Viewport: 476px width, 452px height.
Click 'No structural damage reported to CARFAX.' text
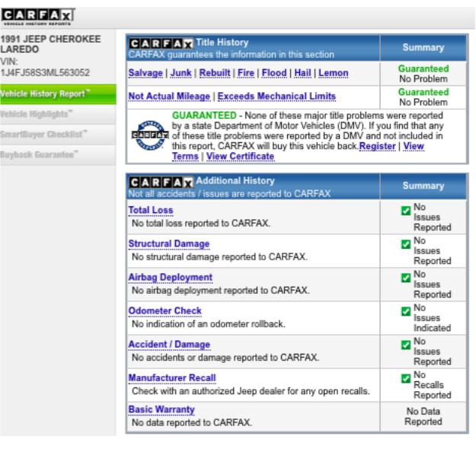pyautogui.click(x=220, y=257)
